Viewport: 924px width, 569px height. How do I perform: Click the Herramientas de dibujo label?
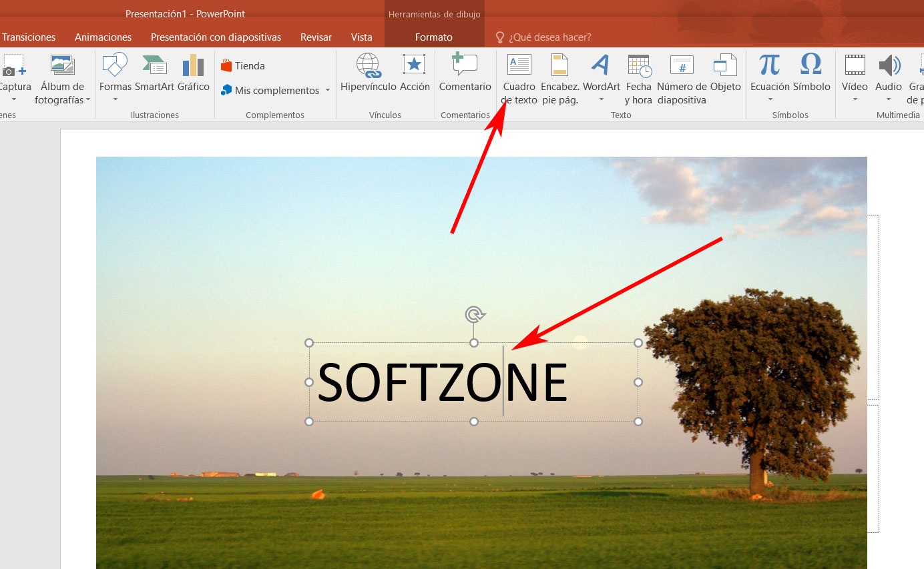(434, 15)
